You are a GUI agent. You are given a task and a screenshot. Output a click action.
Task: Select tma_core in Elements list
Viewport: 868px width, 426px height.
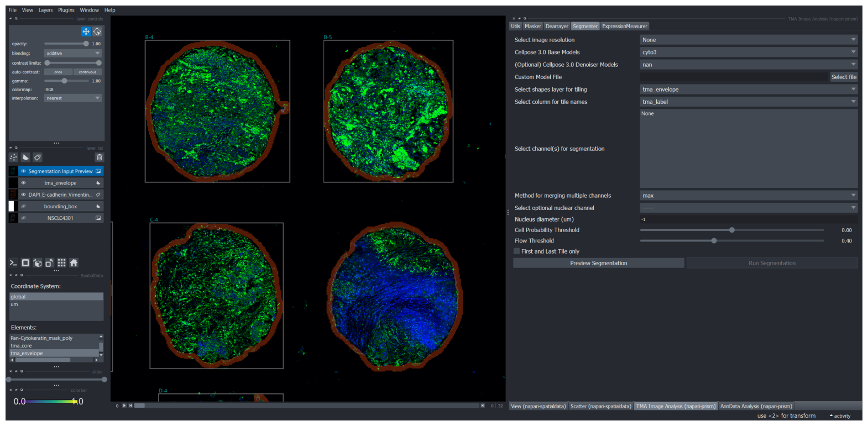pyautogui.click(x=54, y=346)
